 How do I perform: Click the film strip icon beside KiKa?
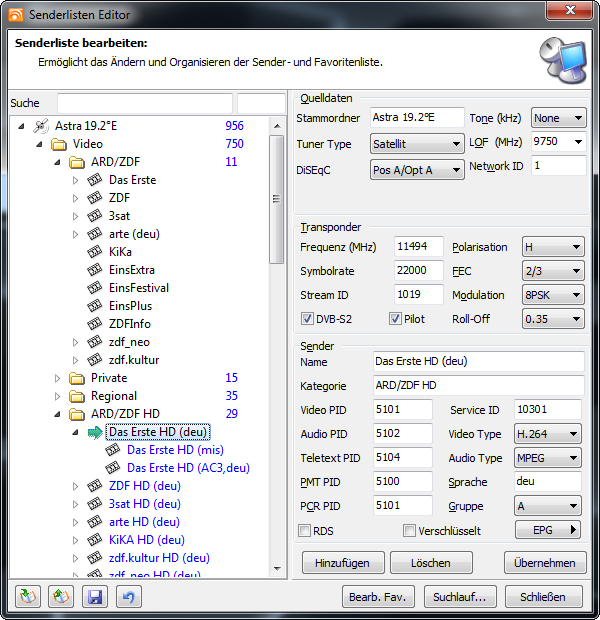(95, 252)
